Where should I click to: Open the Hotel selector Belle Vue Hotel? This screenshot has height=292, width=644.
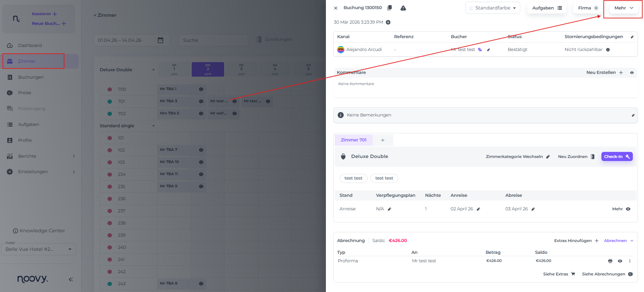[x=39, y=249]
